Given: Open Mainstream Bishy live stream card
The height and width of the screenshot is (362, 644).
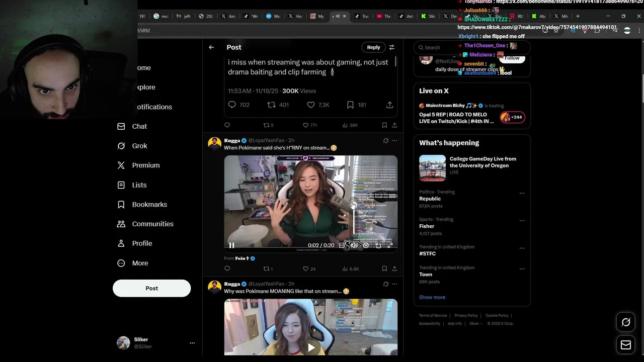Looking at the screenshot, I should tap(472, 114).
